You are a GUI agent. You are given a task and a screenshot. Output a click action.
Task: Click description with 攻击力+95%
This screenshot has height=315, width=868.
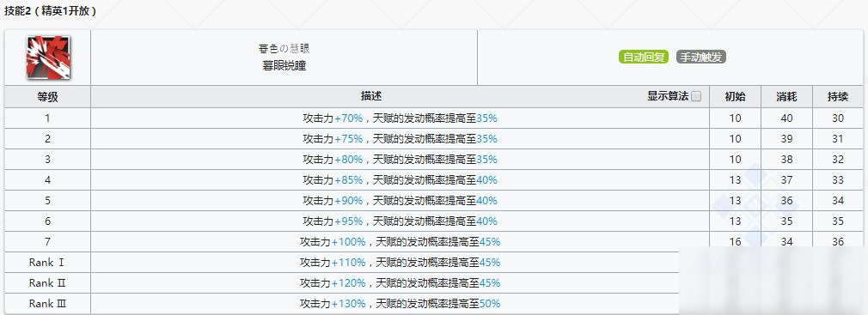tap(400, 221)
